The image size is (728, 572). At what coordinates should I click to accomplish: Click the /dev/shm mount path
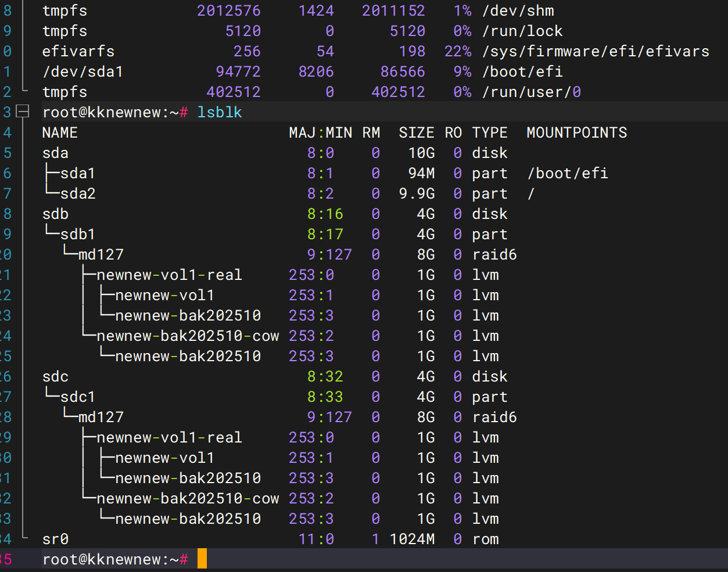coord(518,10)
